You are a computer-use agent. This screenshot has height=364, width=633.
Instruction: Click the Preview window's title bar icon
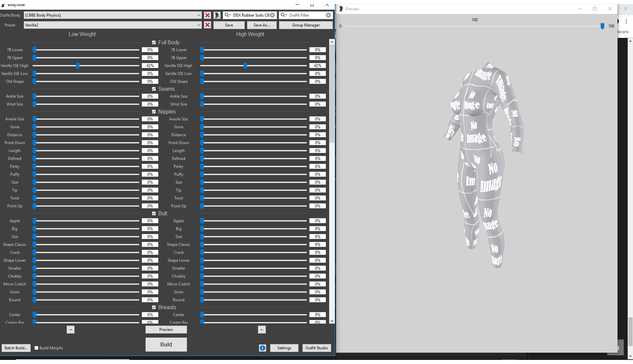tap(341, 9)
